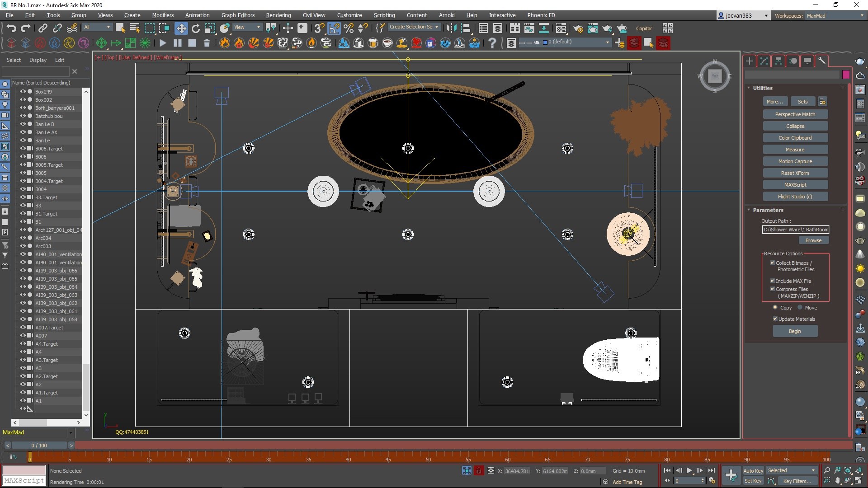Open the Rendering menu

point(278,15)
